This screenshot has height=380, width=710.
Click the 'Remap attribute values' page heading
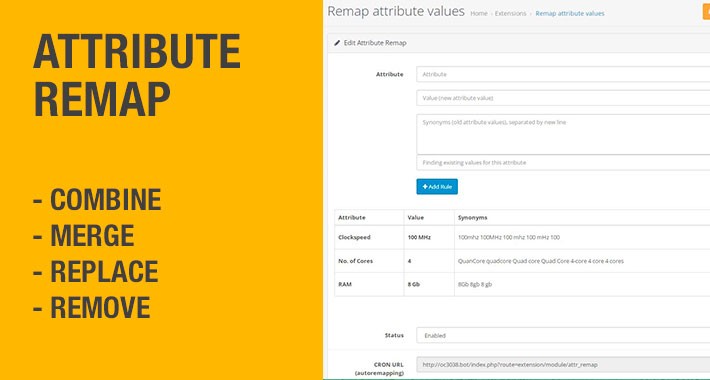coord(396,11)
